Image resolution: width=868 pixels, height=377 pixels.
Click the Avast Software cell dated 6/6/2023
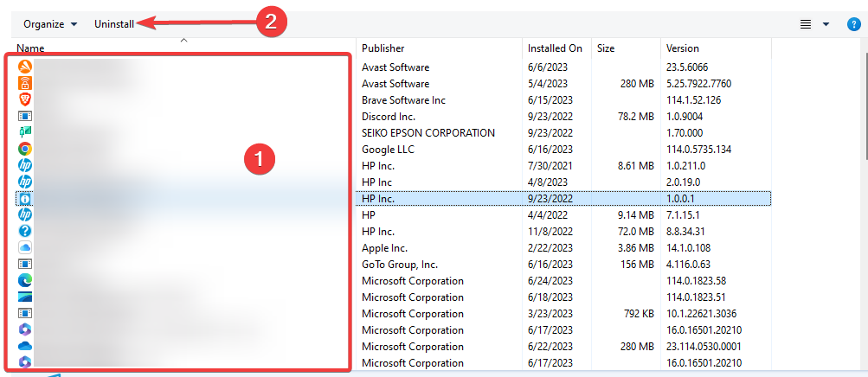click(x=395, y=67)
